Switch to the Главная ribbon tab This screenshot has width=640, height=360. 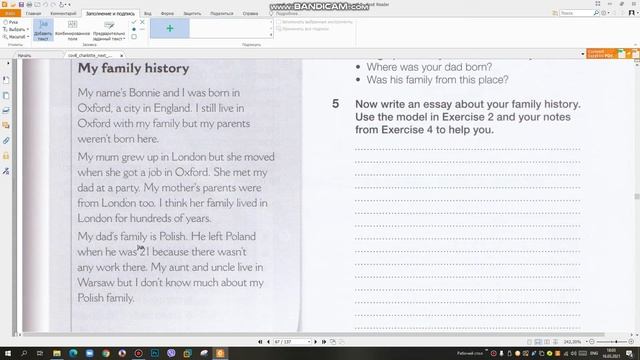click(33, 13)
